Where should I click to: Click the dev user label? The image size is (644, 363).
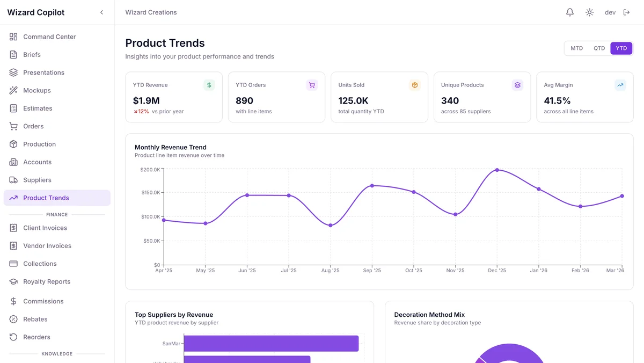coord(610,12)
